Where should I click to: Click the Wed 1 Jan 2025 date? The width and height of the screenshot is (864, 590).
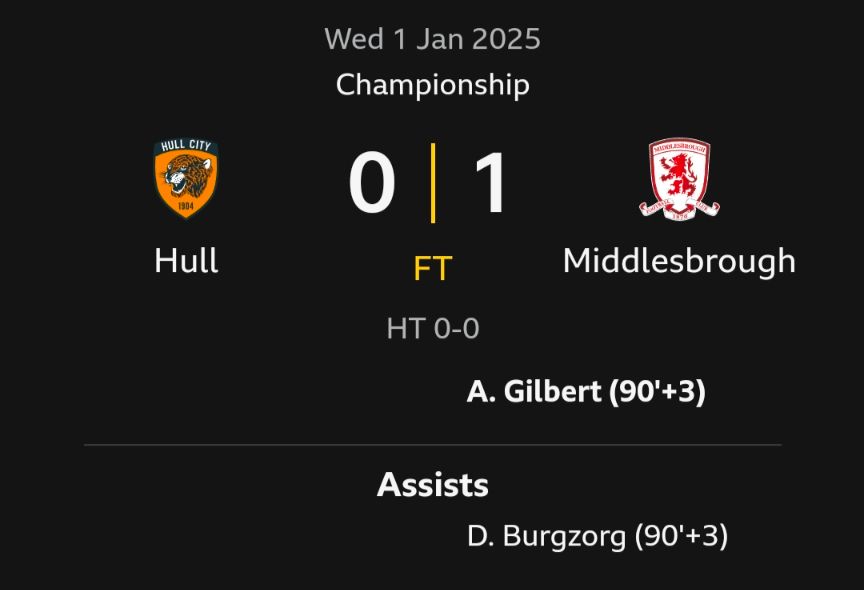[433, 39]
